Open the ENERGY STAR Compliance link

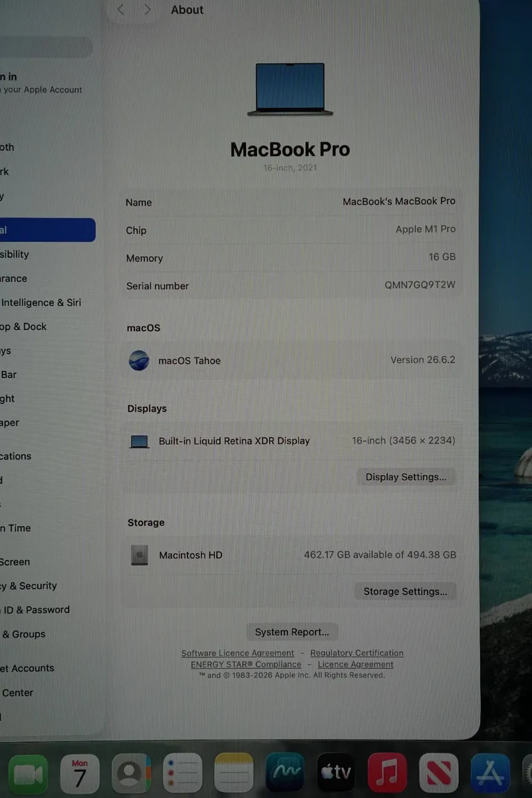[x=246, y=664]
